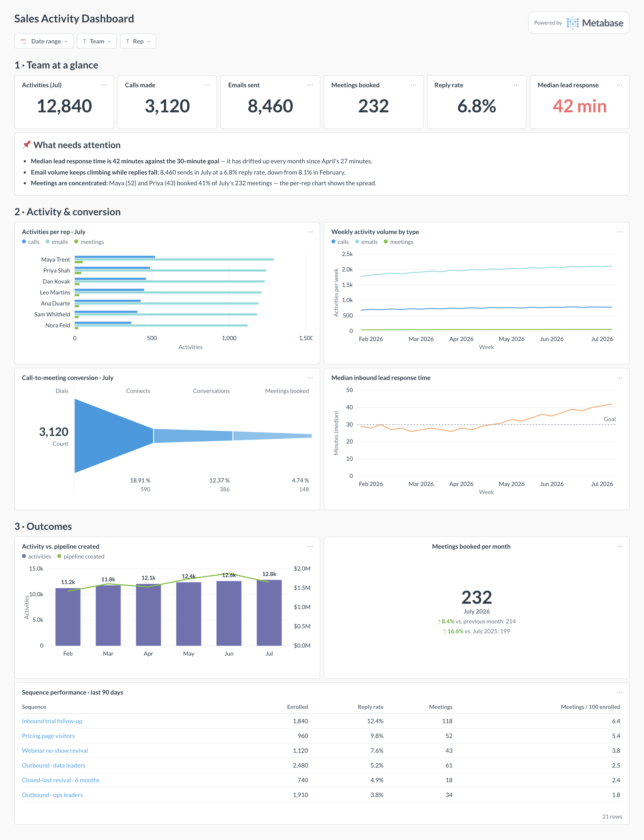
Task: Sort table by Enrolled column header
Action: (x=297, y=707)
